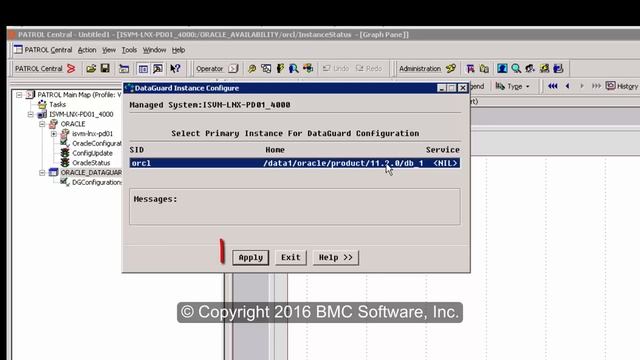Open the Help menu
Viewport: 640px width, 360px height.
coord(178,50)
